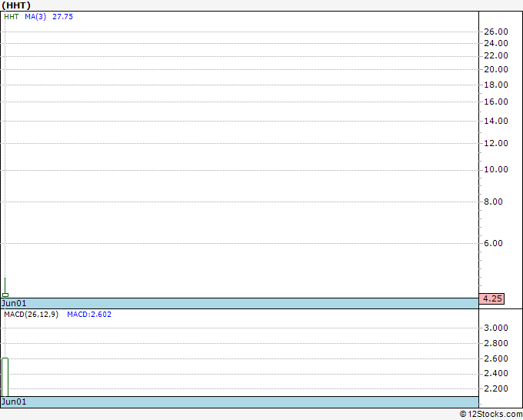
Task: Click the Jun01 date on MACD chart axis
Action: 14,402
